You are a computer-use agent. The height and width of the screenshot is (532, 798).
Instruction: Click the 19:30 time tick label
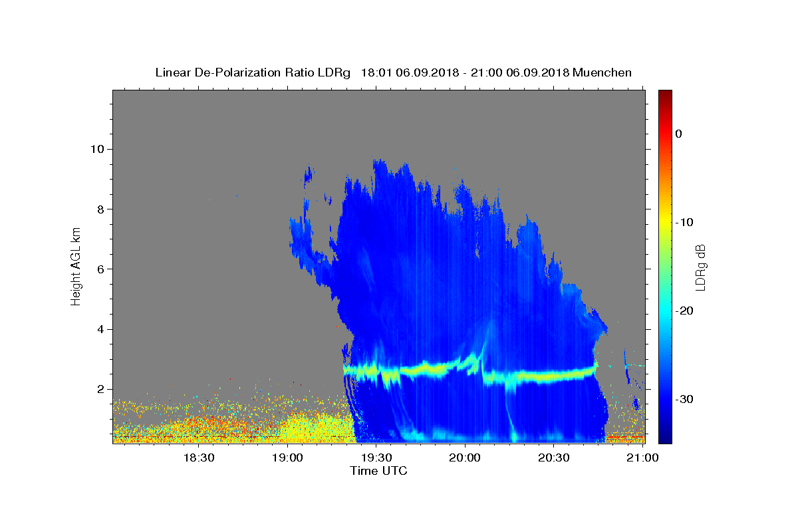click(x=376, y=458)
